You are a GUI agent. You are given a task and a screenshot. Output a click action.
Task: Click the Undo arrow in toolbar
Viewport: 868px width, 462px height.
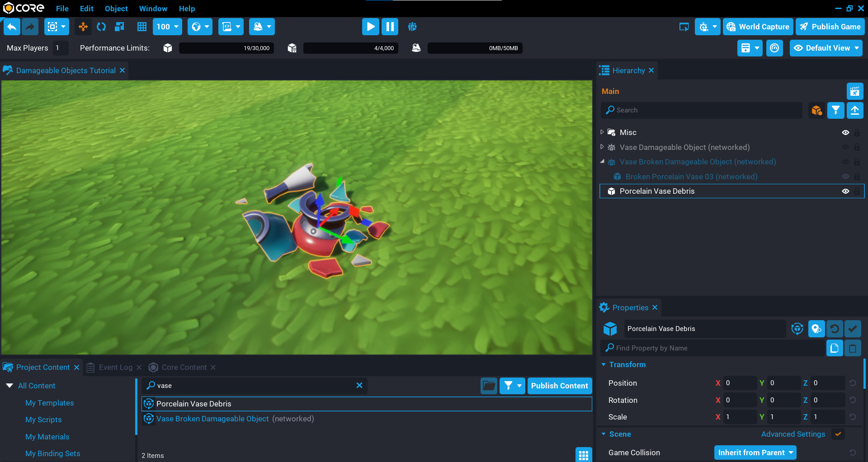click(x=12, y=27)
